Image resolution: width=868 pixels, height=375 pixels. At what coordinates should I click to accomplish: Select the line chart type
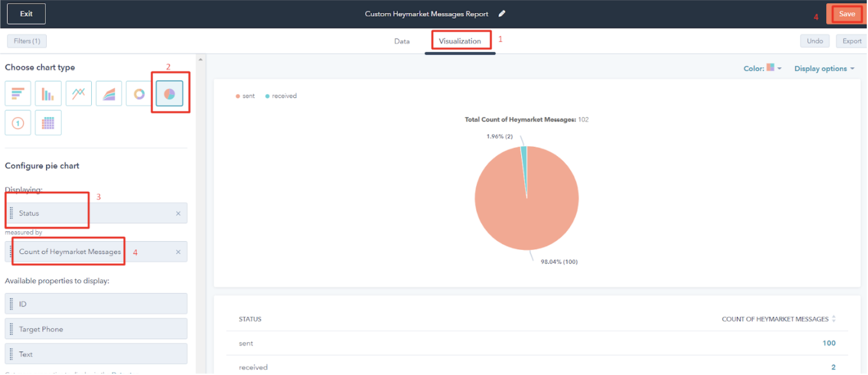[78, 93]
